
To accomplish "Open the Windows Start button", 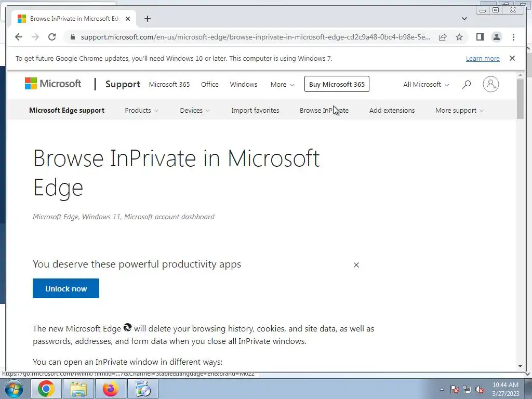I will 14,389.
